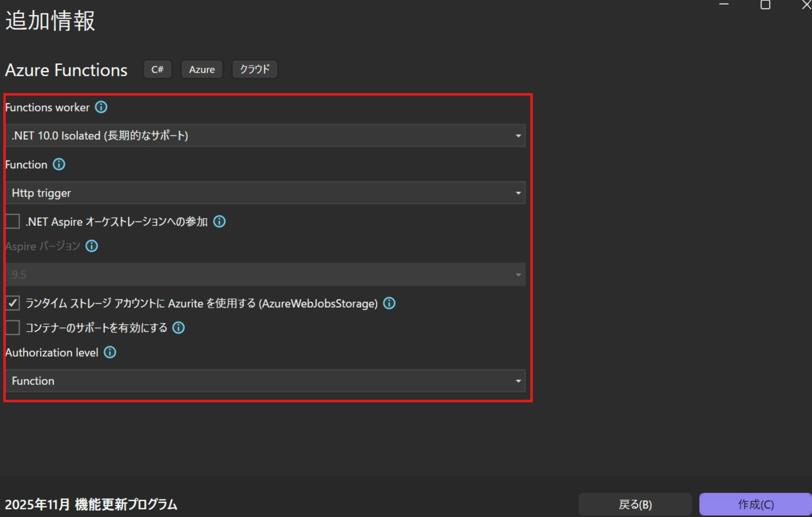This screenshot has width=812, height=517.
Task: Click info icon beside Functions worker
Action: pyautogui.click(x=101, y=107)
